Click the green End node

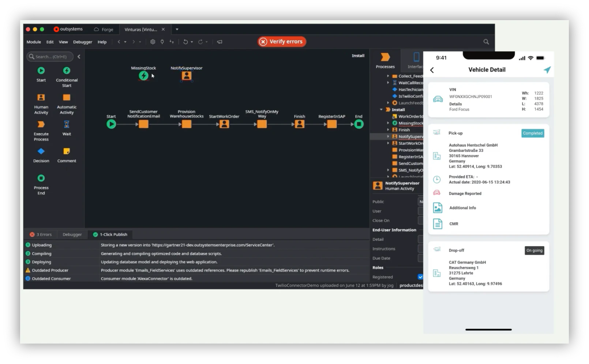tap(359, 124)
